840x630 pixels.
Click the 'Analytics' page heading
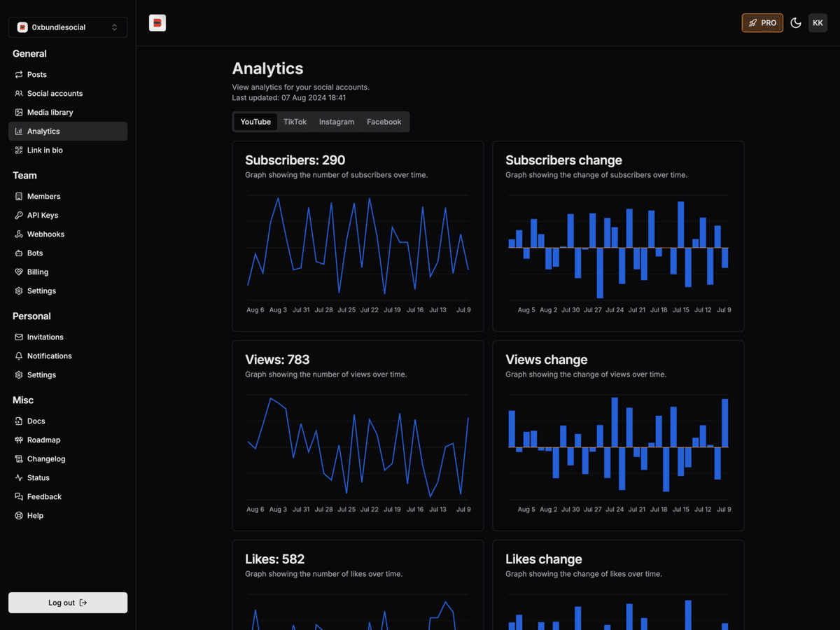[x=267, y=69]
